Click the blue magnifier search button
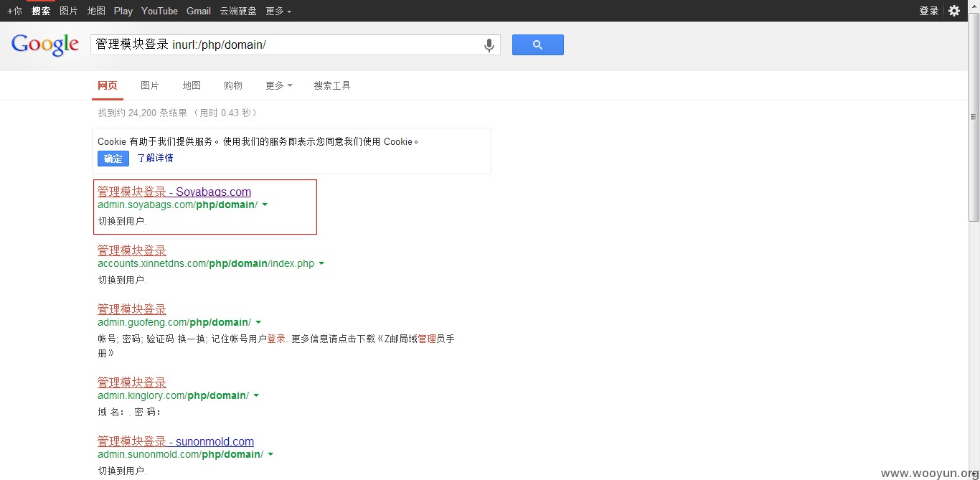980x480 pixels. coord(537,44)
